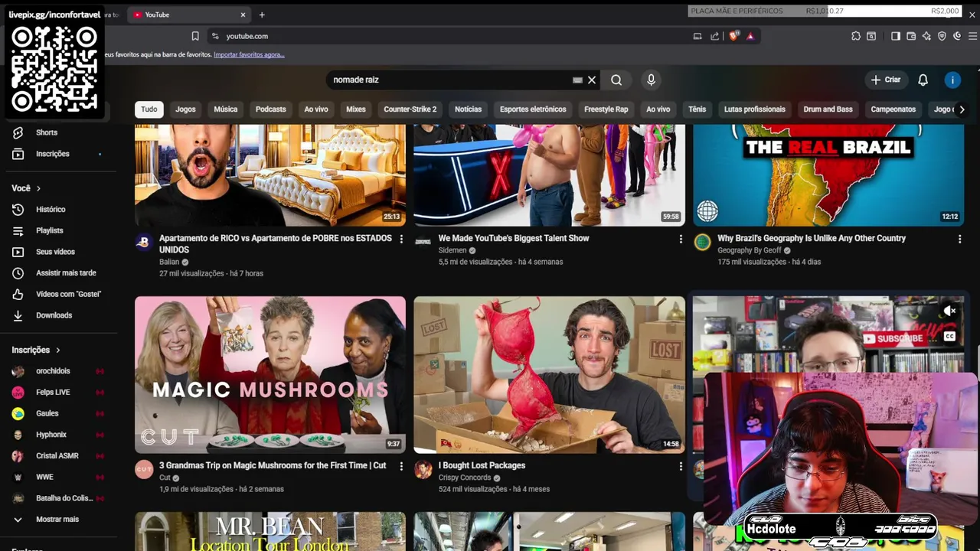This screenshot has height=551, width=980.
Task: Select the Música filter chip
Action: (x=225, y=109)
